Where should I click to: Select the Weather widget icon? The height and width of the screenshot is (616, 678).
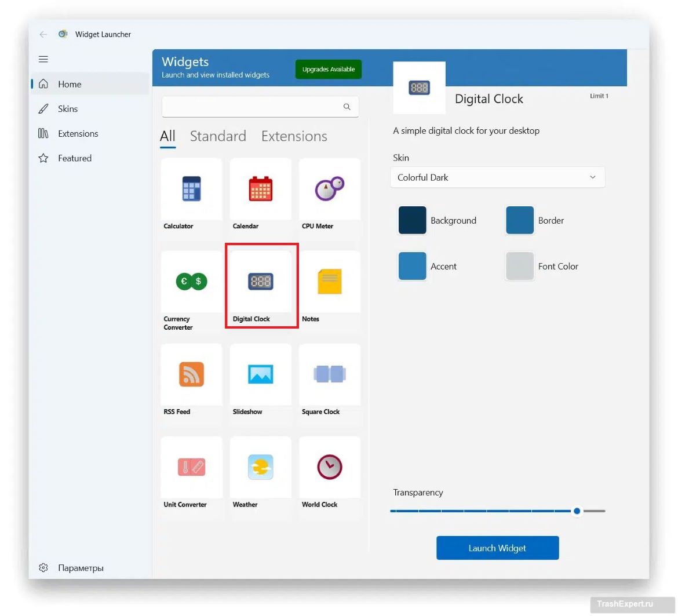[260, 467]
